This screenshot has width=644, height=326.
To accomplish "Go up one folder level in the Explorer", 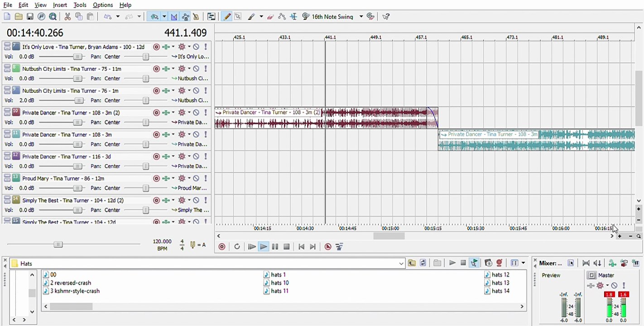I will click(x=412, y=263).
